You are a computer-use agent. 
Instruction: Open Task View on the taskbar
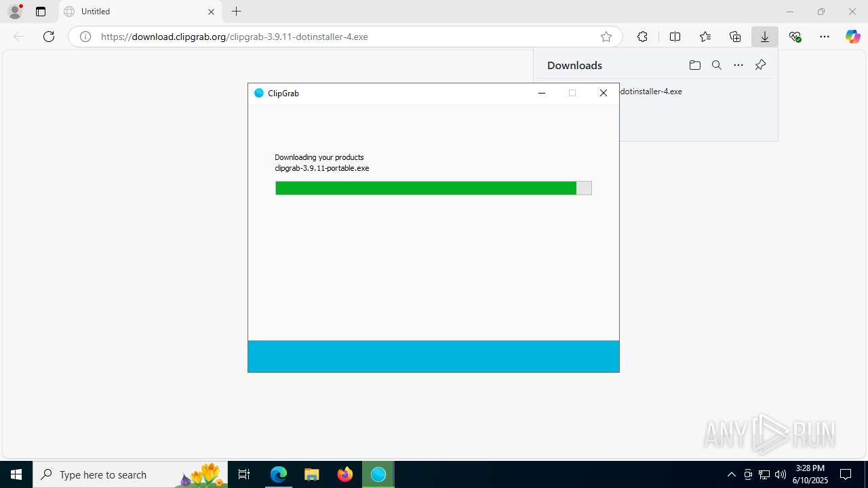tap(244, 474)
